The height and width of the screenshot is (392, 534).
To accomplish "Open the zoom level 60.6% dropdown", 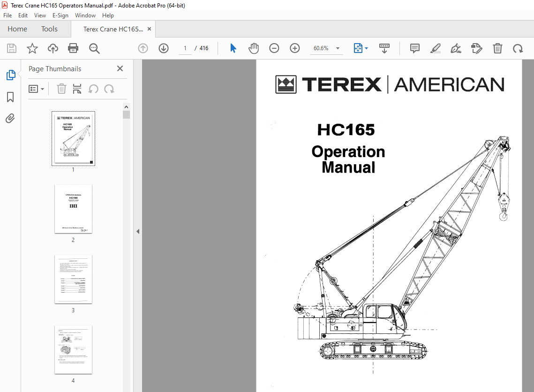I will 338,48.
